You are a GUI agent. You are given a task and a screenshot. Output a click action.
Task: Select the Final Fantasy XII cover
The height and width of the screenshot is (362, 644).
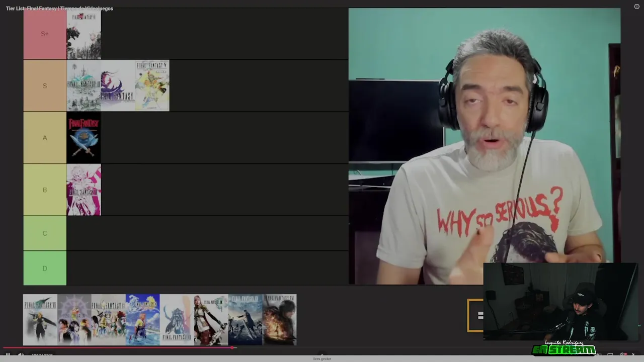pos(177,320)
